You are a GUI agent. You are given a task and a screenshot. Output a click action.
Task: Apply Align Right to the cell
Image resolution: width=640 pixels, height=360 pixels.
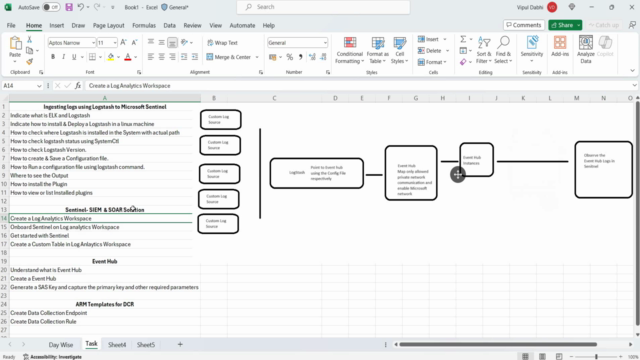point(172,57)
